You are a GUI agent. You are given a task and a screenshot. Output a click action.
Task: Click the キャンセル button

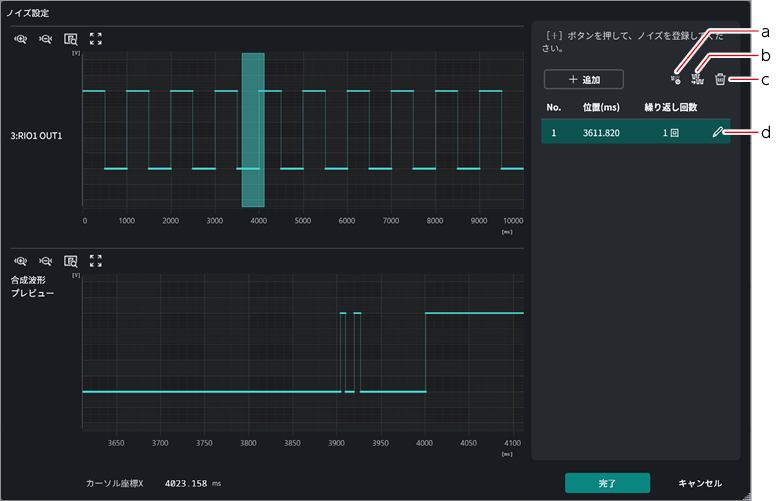pos(700,483)
